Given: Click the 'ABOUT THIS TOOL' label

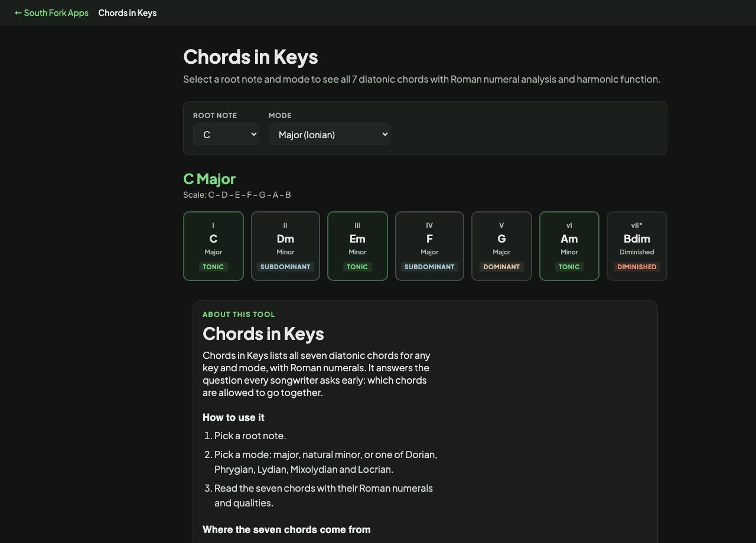Looking at the screenshot, I should click(x=239, y=315).
